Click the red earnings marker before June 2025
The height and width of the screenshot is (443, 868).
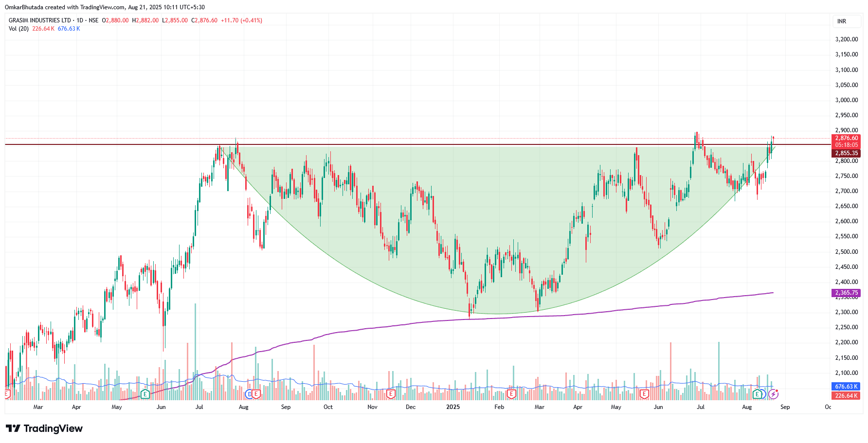click(x=644, y=393)
